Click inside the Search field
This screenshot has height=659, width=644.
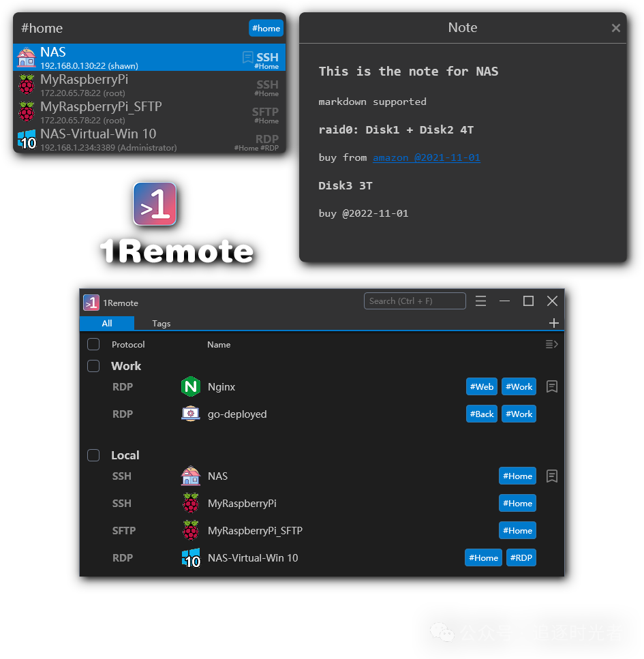point(414,301)
